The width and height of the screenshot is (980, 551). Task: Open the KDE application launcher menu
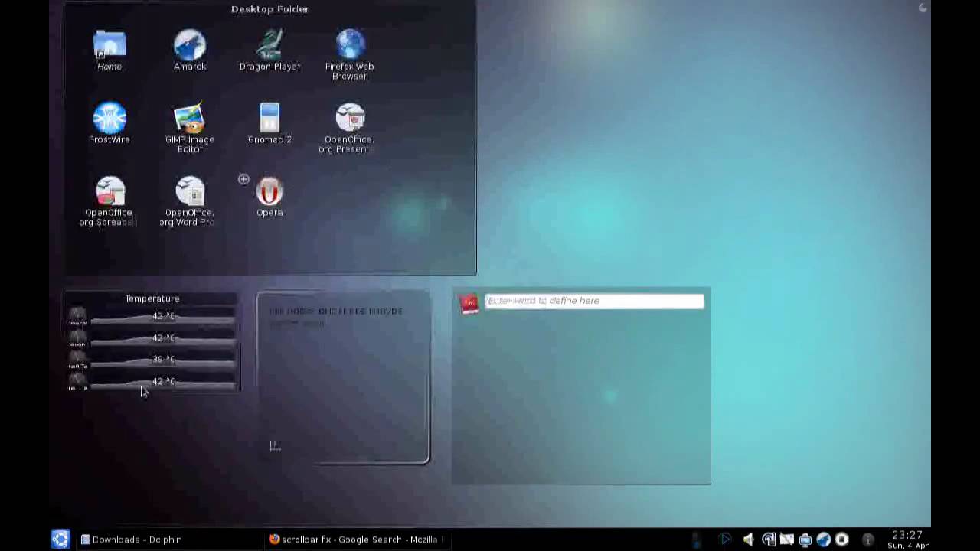coord(60,539)
